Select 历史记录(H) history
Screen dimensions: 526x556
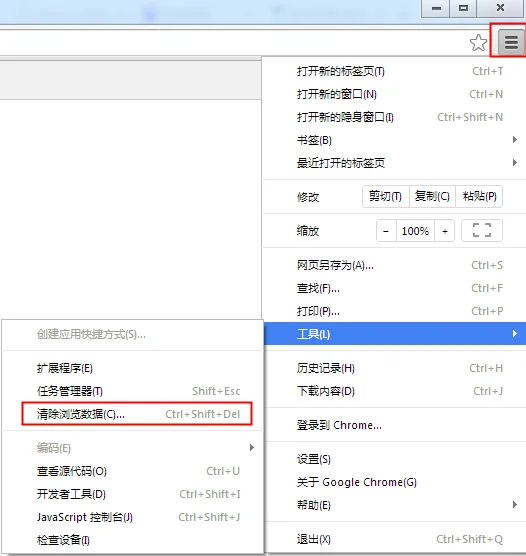point(394,368)
